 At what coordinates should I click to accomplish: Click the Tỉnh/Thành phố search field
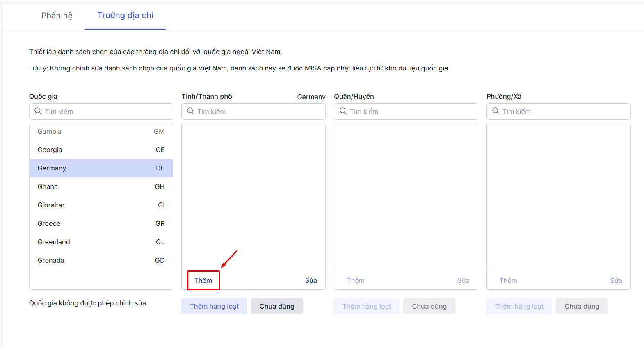pos(253,111)
